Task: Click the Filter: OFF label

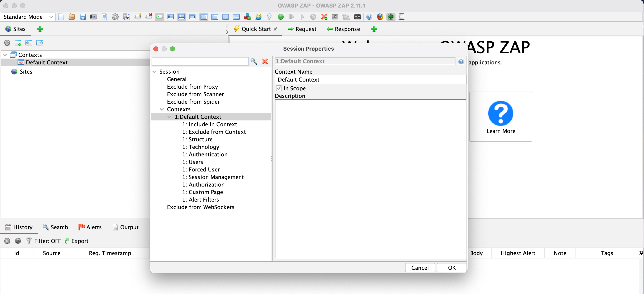Action: pyautogui.click(x=47, y=241)
